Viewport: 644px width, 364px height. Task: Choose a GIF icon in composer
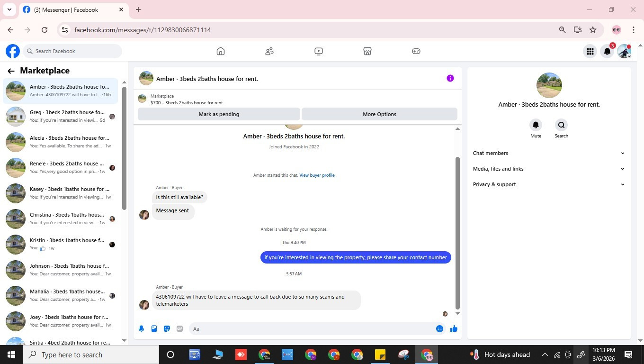[x=179, y=328]
